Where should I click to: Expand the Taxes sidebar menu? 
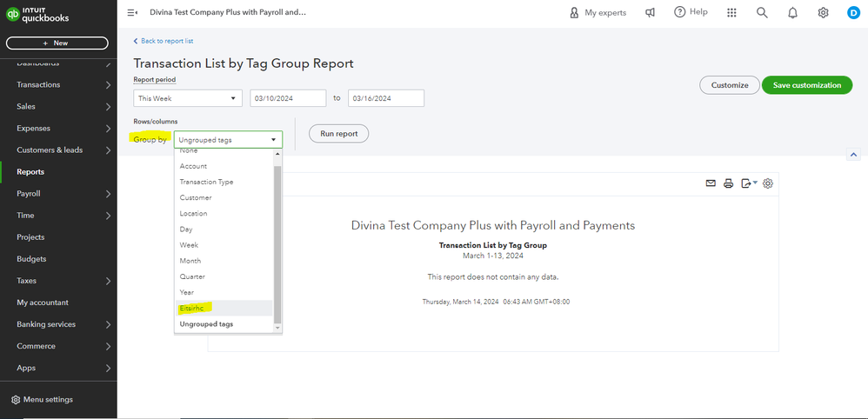click(58, 281)
